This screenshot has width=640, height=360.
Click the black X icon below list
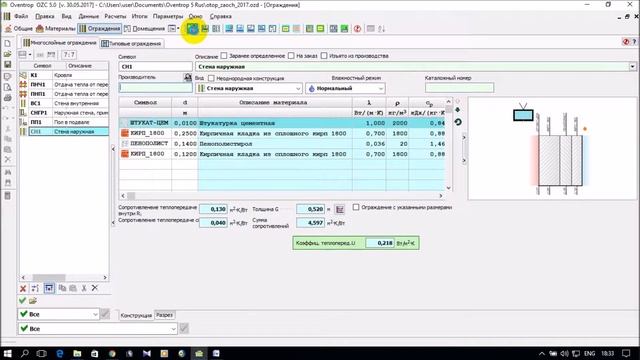(95, 288)
